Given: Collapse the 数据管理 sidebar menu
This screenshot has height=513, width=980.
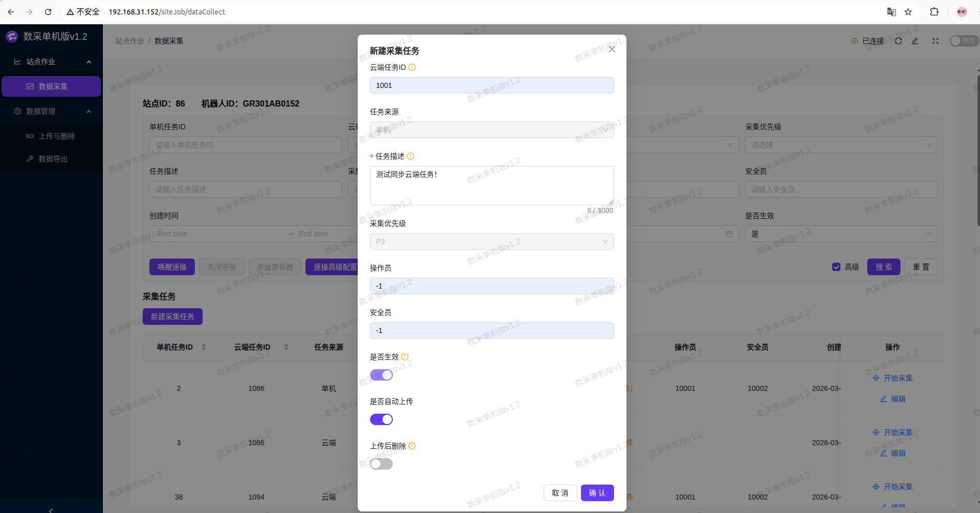Looking at the screenshot, I should pos(52,111).
